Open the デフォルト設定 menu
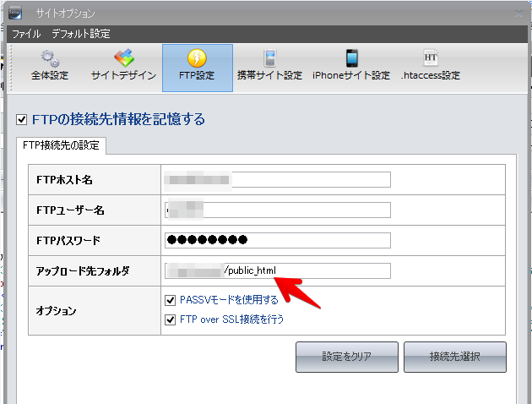Image resolution: width=532 pixels, height=404 pixels. click(81, 34)
